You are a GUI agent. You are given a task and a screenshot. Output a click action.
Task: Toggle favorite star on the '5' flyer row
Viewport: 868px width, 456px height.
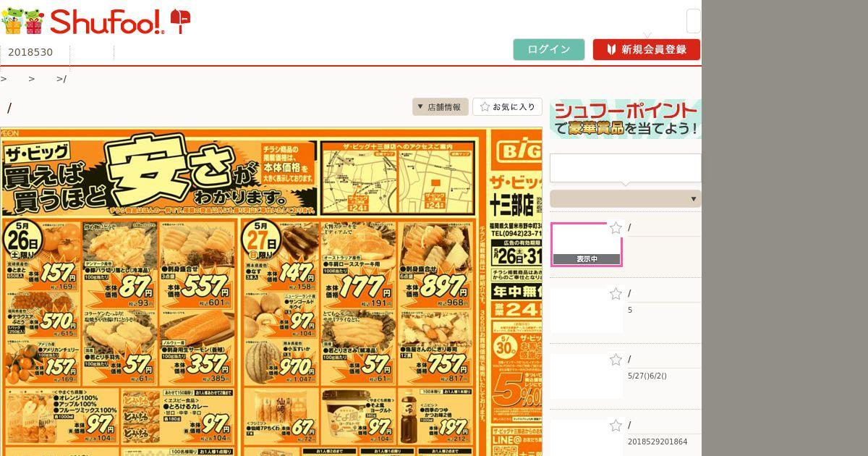tap(616, 294)
